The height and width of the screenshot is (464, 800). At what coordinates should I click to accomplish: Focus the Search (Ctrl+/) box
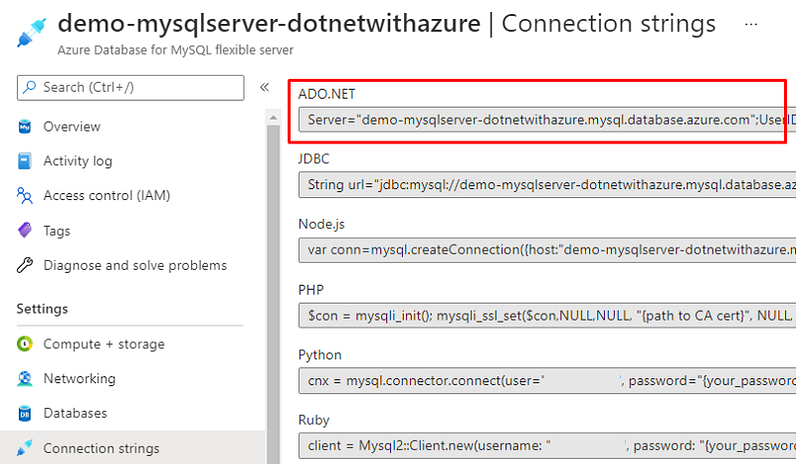pos(131,88)
